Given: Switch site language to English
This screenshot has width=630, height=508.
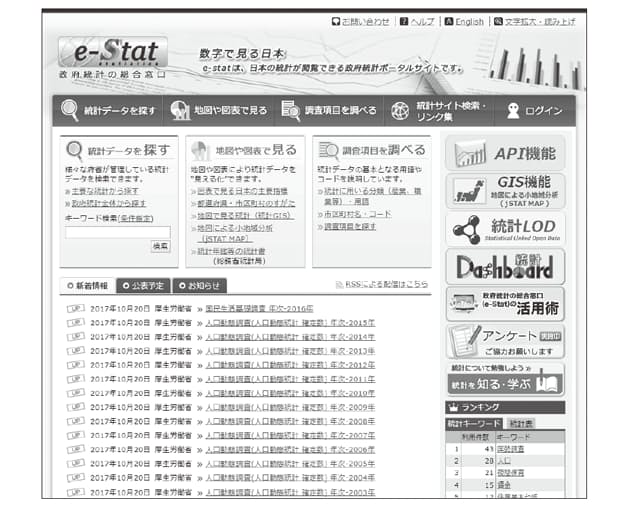Looking at the screenshot, I should pyautogui.click(x=464, y=21).
